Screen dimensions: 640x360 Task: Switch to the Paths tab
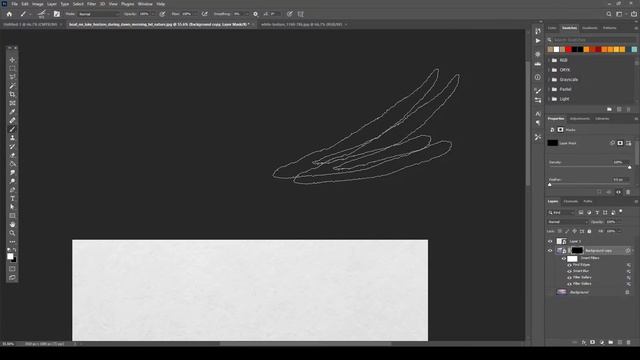click(x=587, y=201)
